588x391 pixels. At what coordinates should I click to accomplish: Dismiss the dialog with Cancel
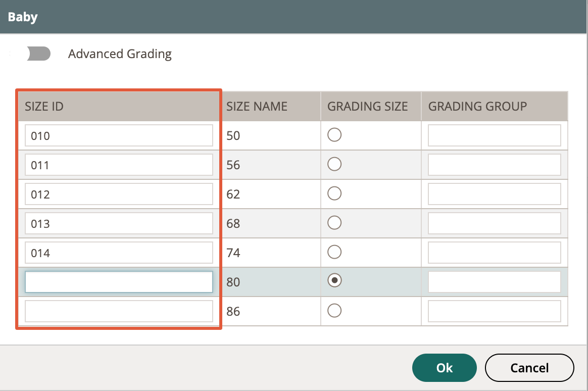coord(529,368)
